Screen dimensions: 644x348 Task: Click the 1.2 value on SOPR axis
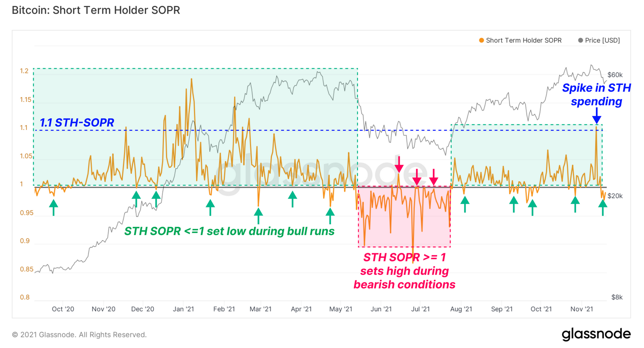[24, 71]
